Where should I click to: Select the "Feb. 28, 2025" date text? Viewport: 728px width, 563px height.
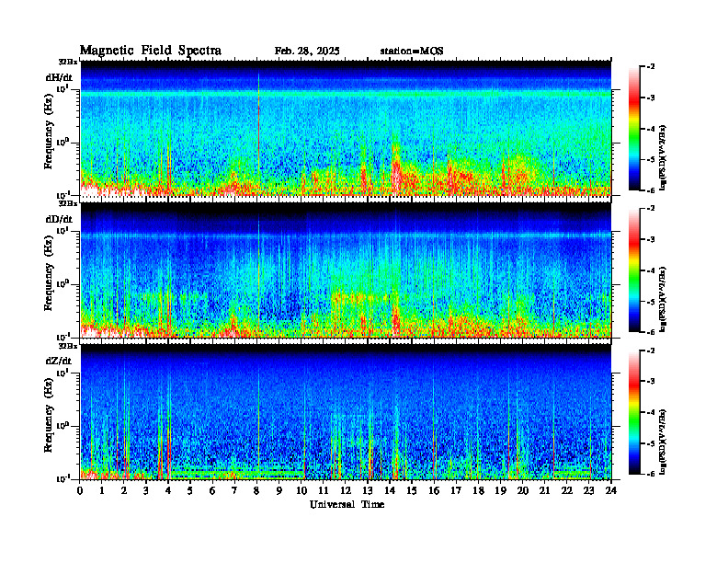307,52
